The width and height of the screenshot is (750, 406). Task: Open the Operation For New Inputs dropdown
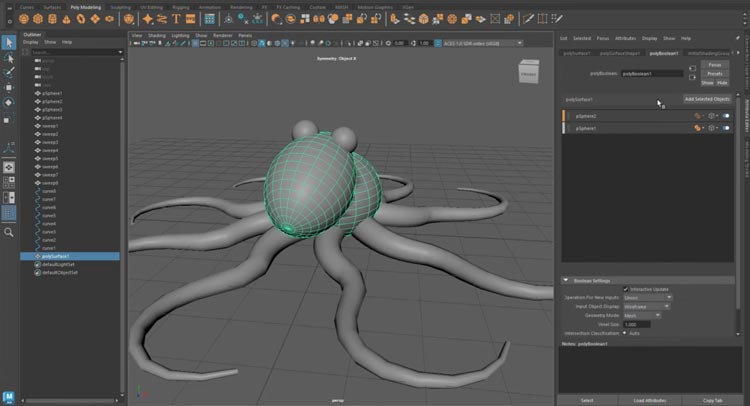[647, 297]
